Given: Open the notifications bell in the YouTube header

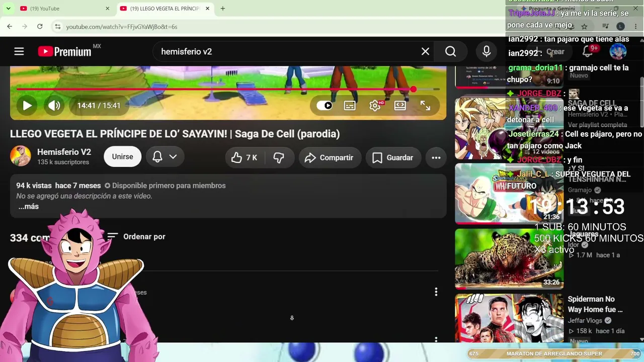Looking at the screenshot, I should click(x=588, y=51).
